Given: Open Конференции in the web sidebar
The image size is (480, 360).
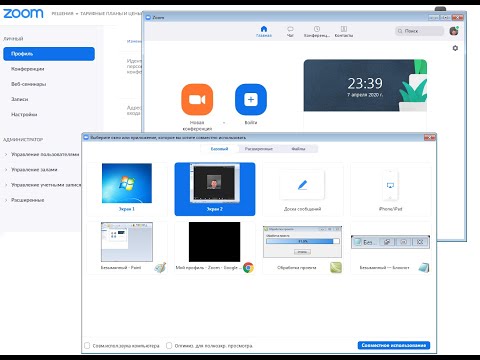Looking at the screenshot, I should pos(28,69).
